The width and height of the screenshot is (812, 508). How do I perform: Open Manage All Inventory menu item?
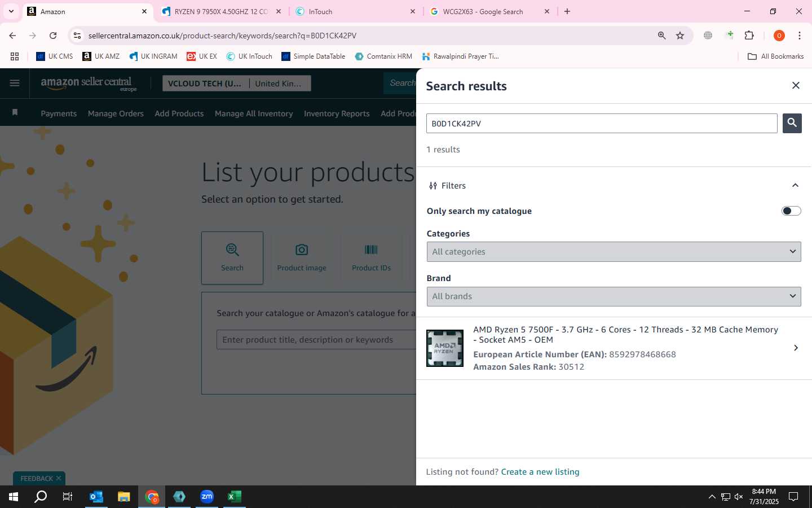(x=254, y=113)
